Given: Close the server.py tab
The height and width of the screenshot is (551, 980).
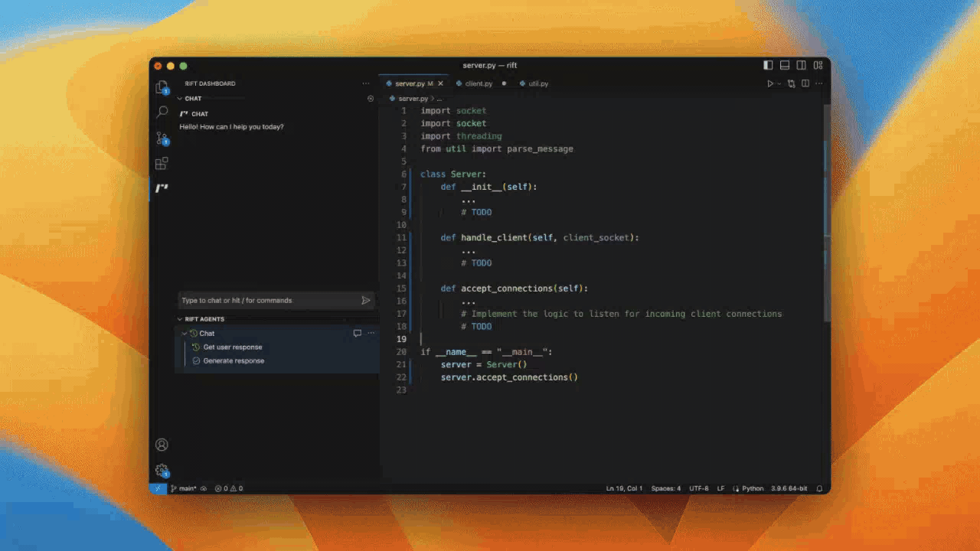Looking at the screenshot, I should pos(440,83).
